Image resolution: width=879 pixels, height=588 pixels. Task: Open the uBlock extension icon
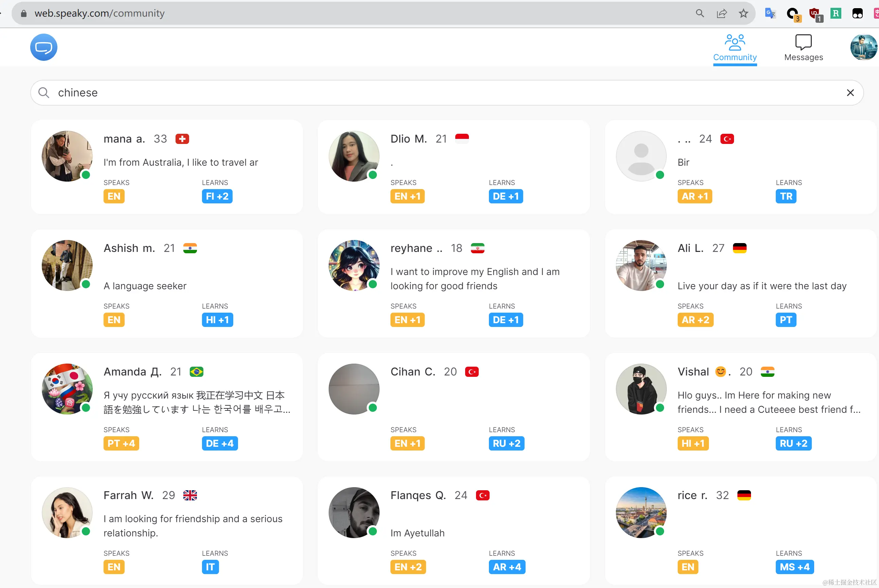(814, 13)
